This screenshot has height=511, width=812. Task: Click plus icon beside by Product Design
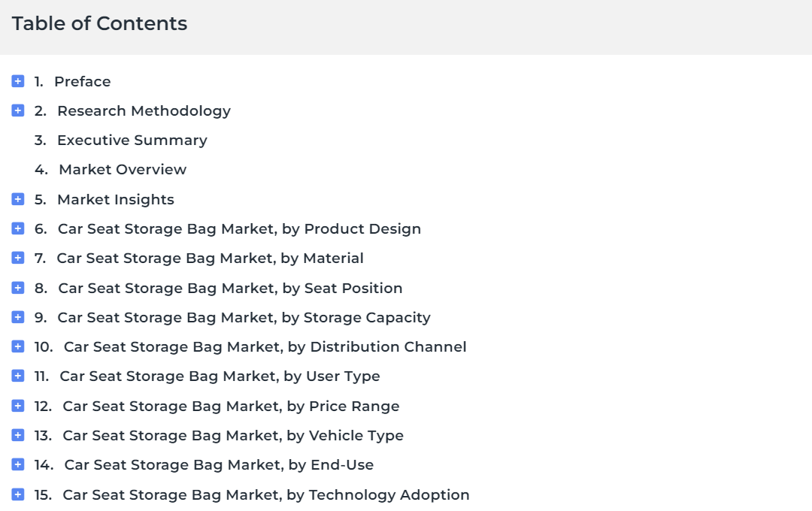click(17, 228)
